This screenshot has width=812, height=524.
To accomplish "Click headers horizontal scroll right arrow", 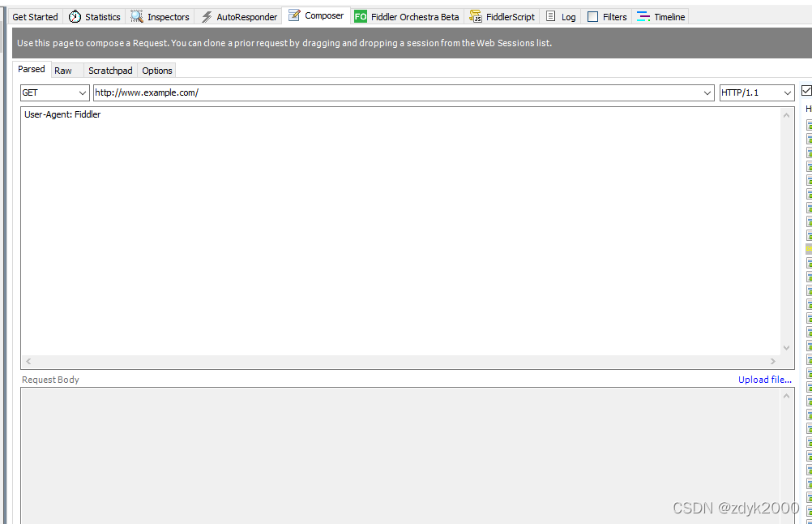I will [772, 361].
